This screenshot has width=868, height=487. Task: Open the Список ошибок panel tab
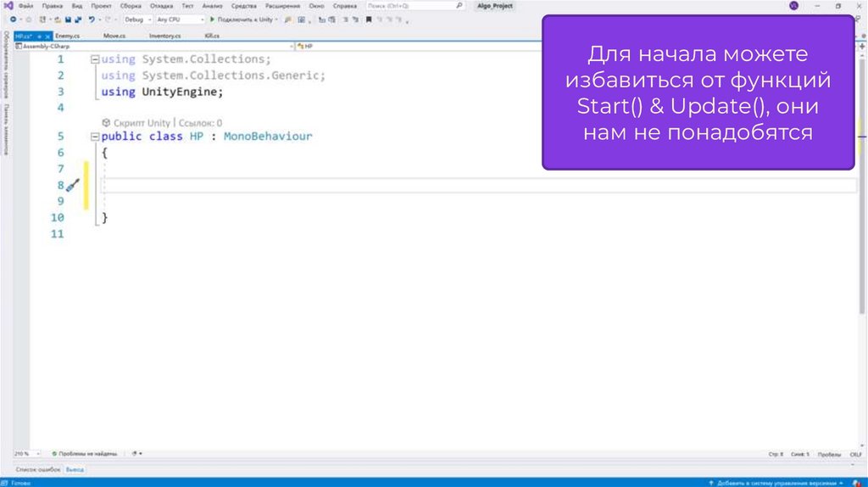coord(37,470)
